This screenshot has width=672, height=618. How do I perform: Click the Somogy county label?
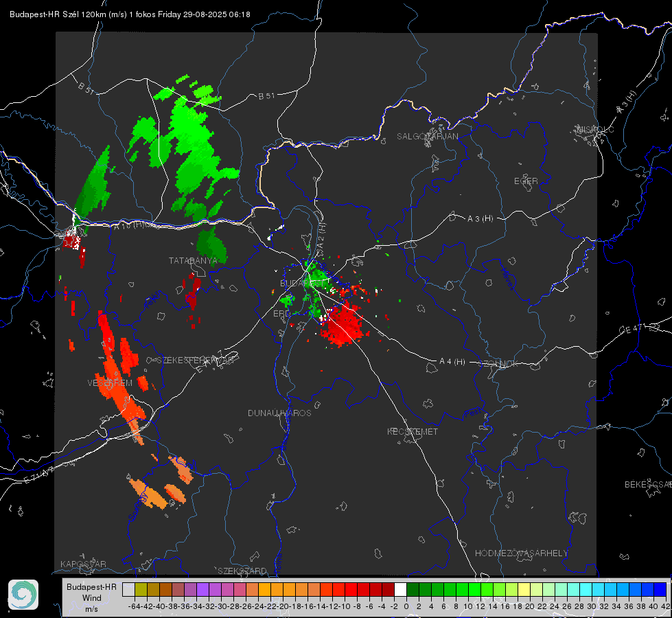[x=137, y=507]
